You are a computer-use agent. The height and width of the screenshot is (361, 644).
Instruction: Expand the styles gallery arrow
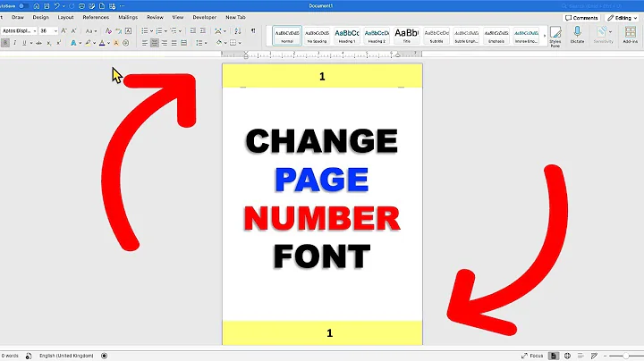tap(545, 36)
